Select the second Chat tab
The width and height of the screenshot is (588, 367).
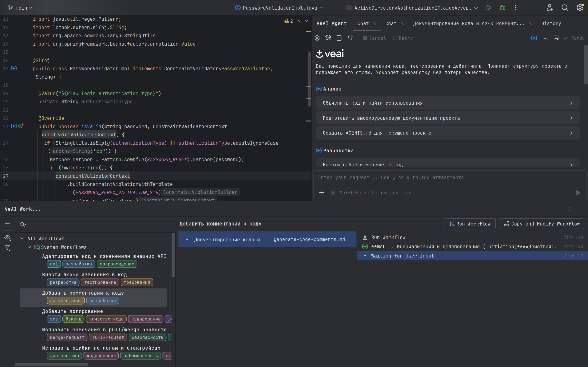(x=390, y=23)
